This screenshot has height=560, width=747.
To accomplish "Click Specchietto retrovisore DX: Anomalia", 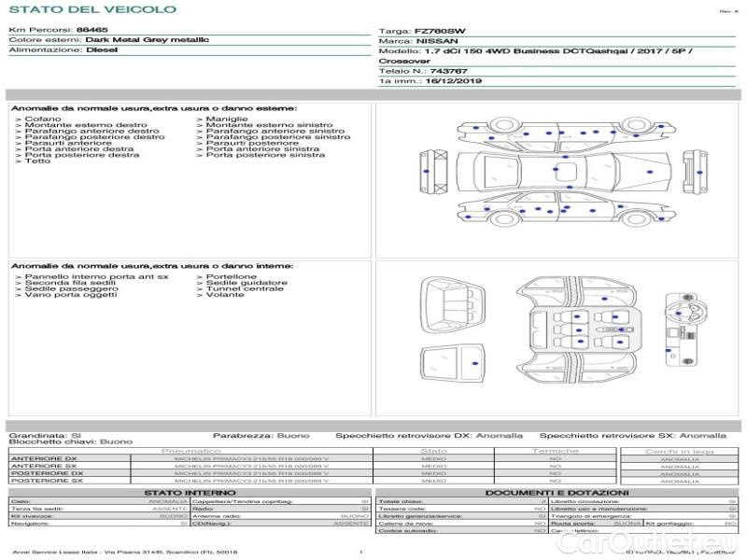I will [429, 436].
